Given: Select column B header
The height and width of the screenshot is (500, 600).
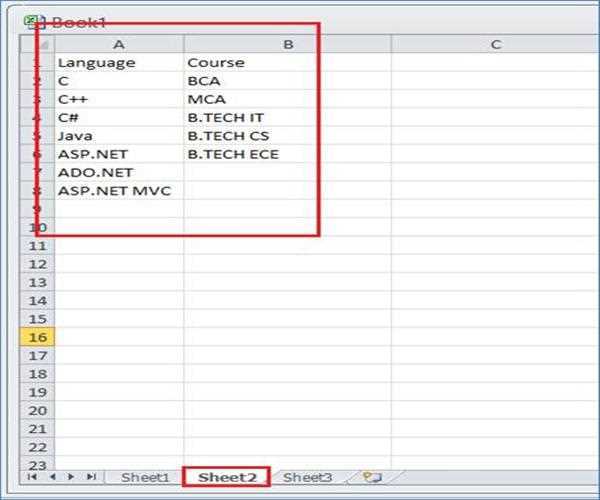Looking at the screenshot, I should pyautogui.click(x=287, y=44).
